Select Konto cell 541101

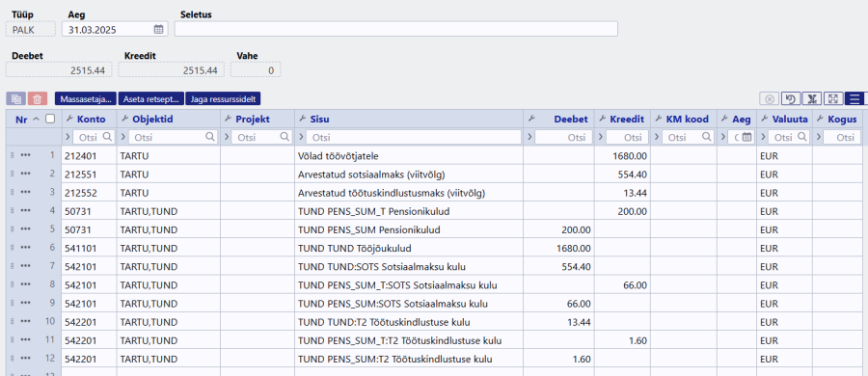point(89,248)
